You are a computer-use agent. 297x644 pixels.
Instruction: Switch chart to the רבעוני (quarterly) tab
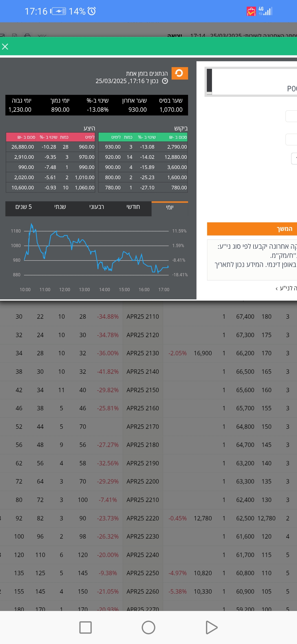(97, 207)
